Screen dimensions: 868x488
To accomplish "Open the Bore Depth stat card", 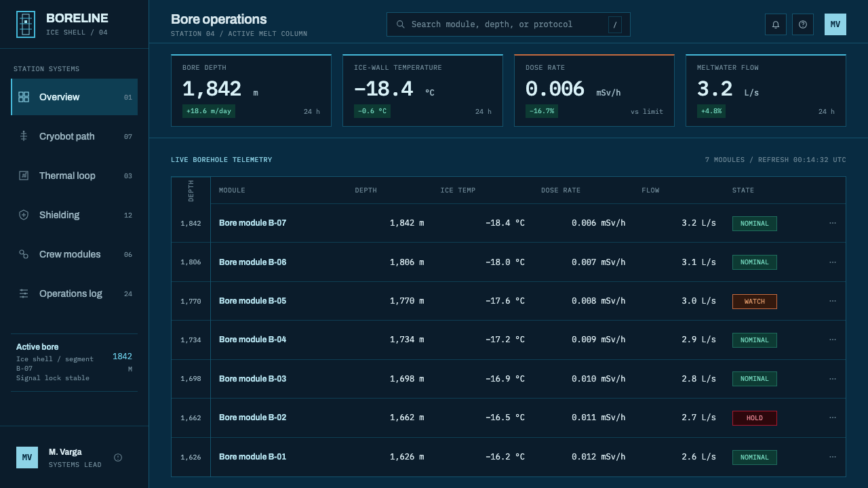I will [251, 90].
